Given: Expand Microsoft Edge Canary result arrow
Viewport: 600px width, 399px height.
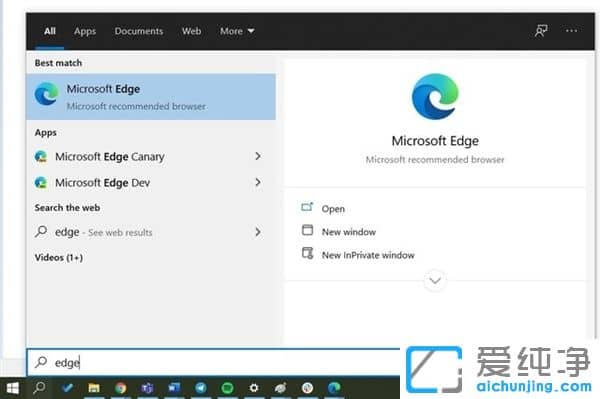Looking at the screenshot, I should coord(258,156).
